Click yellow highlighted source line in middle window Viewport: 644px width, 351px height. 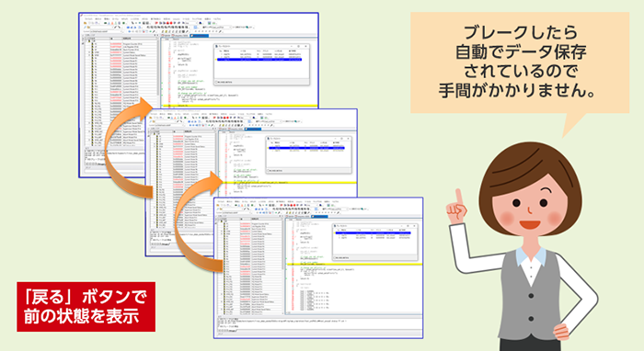tap(289, 183)
